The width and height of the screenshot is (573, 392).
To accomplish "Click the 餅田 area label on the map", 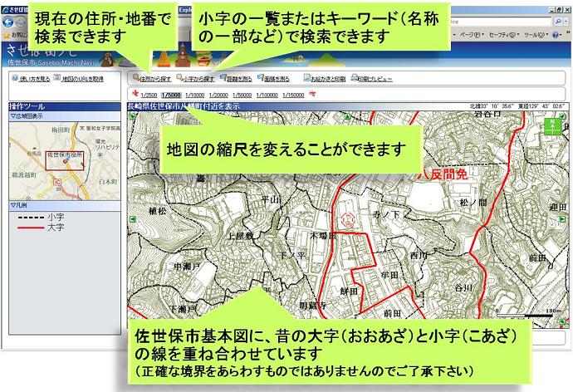I will click(349, 292).
